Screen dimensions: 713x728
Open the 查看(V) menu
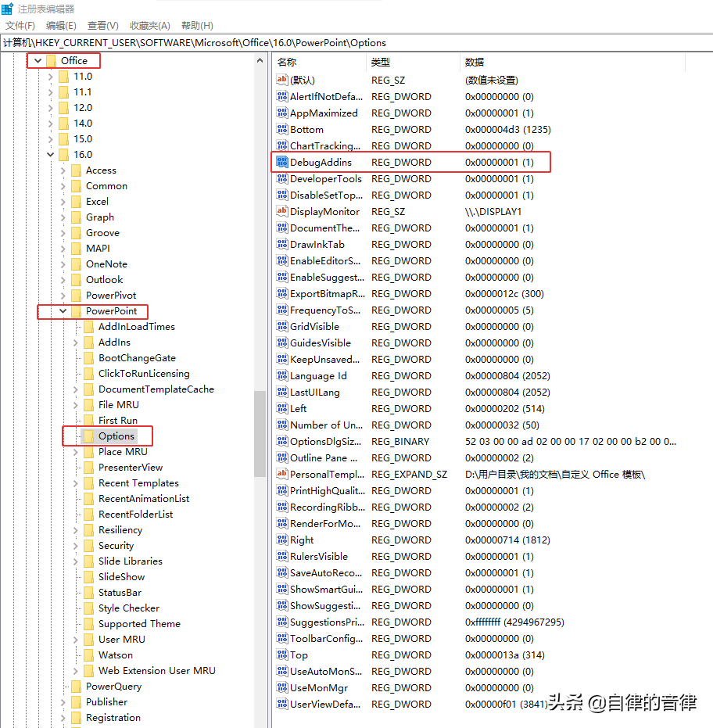tap(102, 26)
